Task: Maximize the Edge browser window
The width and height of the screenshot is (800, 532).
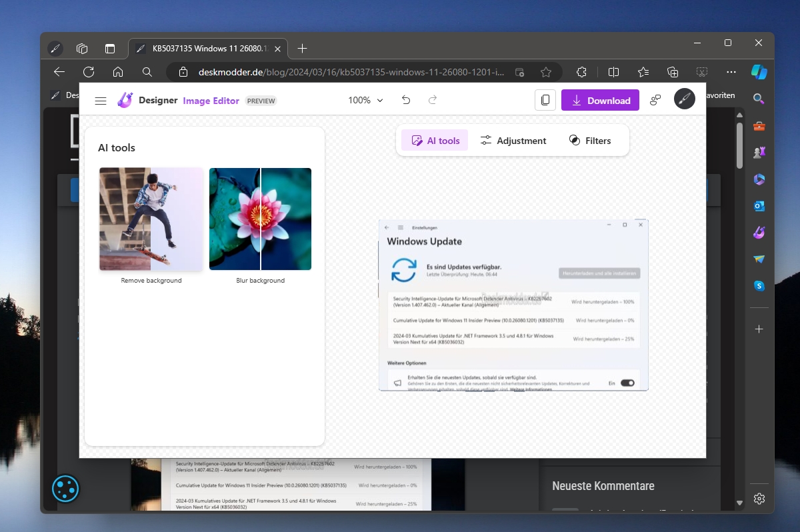Action: 727,43
